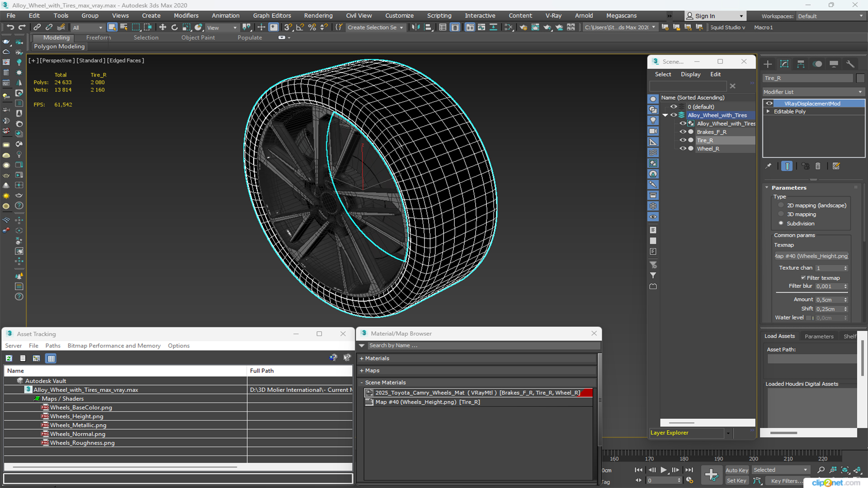Open the Utilities wrench panel tab
The image size is (868, 488).
pyautogui.click(x=850, y=64)
